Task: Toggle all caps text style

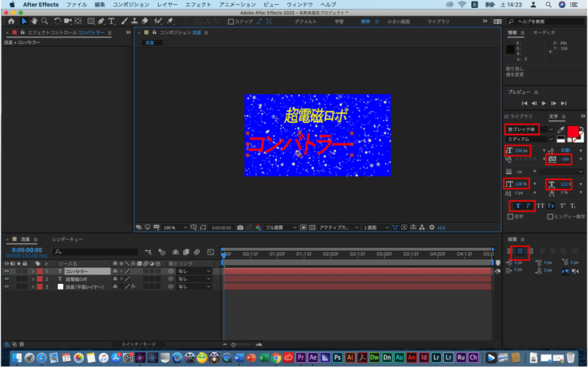Action: (540, 206)
